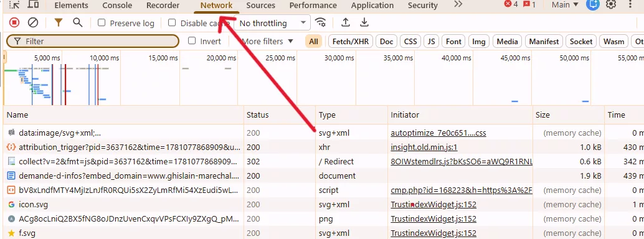The height and width of the screenshot is (239, 644).
Task: Go to Application tab
Action: [x=372, y=6]
